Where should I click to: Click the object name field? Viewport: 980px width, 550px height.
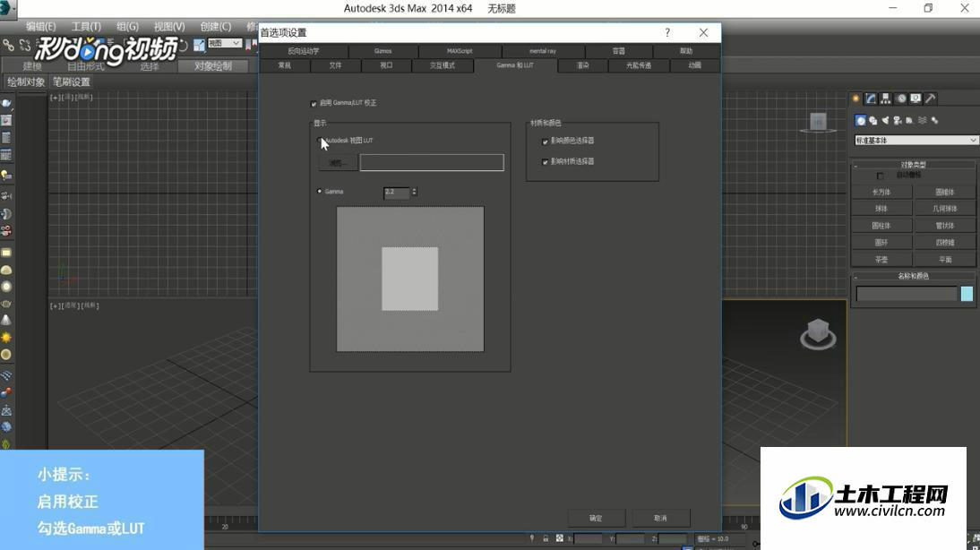tap(907, 294)
